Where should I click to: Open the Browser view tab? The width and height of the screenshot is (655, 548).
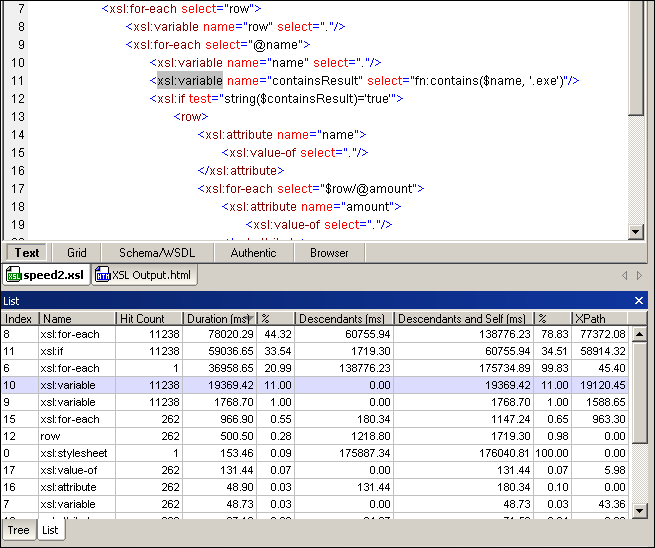tap(329, 253)
